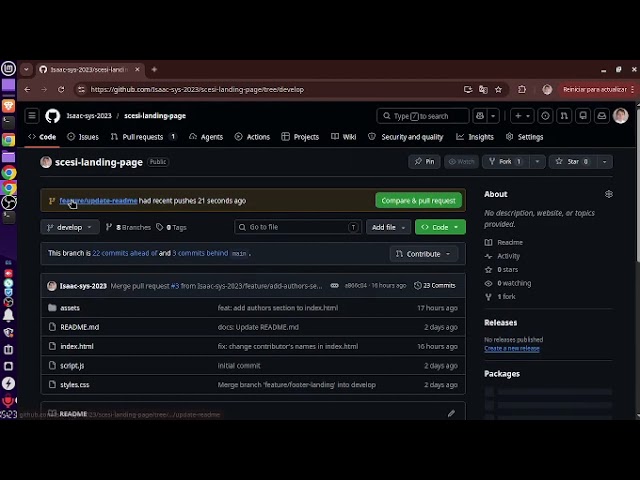Focus the 'Type / to search' box
Screen dimensions: 640x480
coord(422,116)
